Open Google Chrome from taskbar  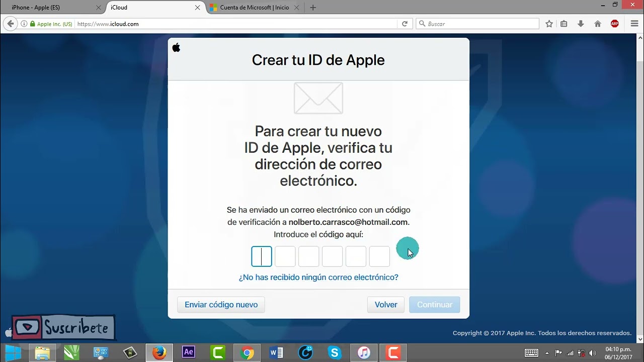point(247,353)
